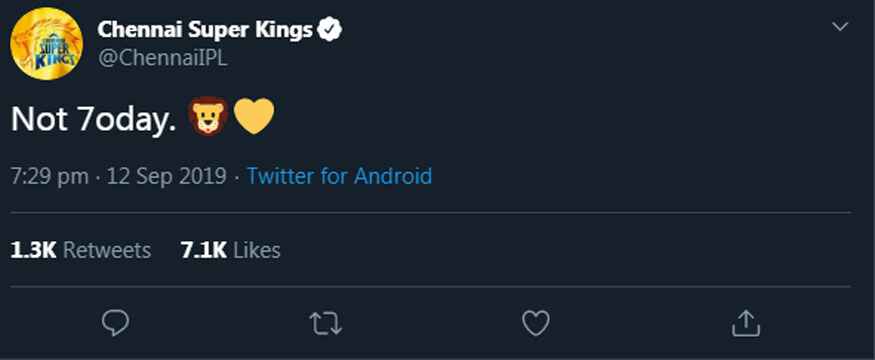Click the yellow heart emoji in tweet

254,116
